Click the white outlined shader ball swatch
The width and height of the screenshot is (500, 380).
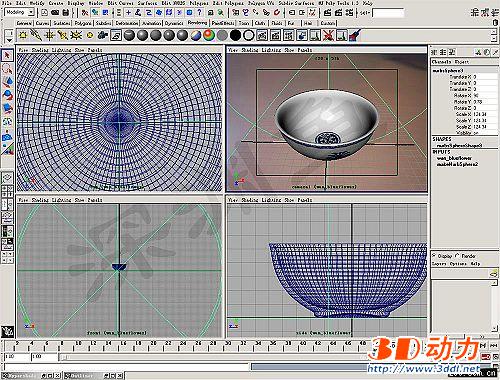pos(249,35)
